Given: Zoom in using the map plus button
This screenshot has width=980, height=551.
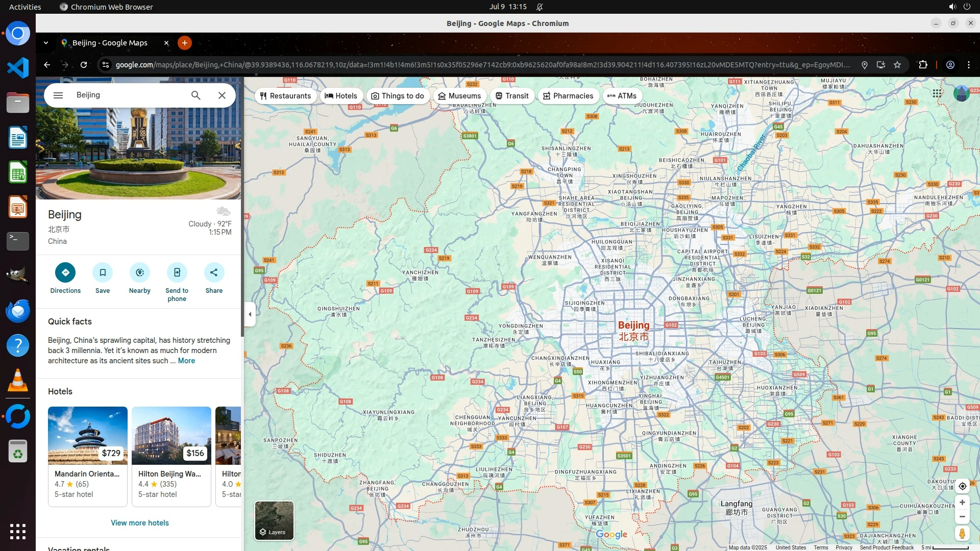Looking at the screenshot, I should pos(962,503).
